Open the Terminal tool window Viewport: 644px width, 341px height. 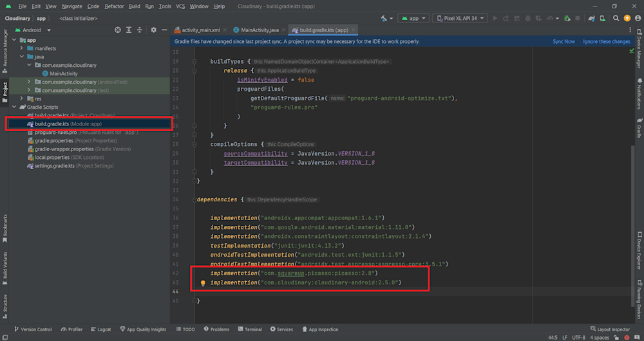[x=249, y=329]
